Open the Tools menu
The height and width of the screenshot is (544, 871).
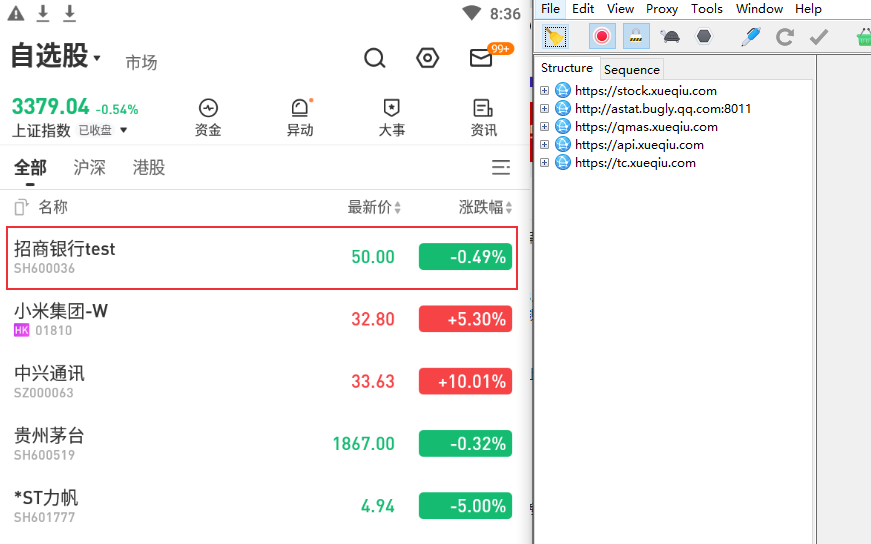pos(707,9)
